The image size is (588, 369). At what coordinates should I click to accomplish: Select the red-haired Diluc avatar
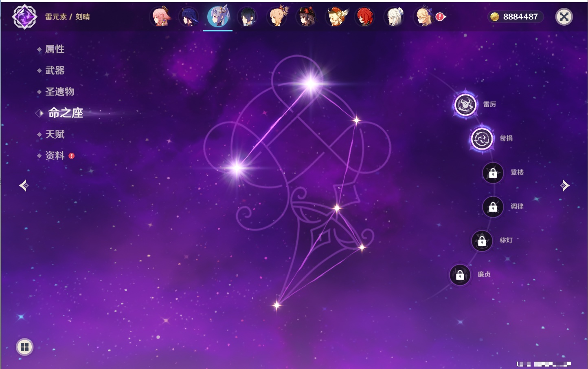pyautogui.click(x=365, y=17)
